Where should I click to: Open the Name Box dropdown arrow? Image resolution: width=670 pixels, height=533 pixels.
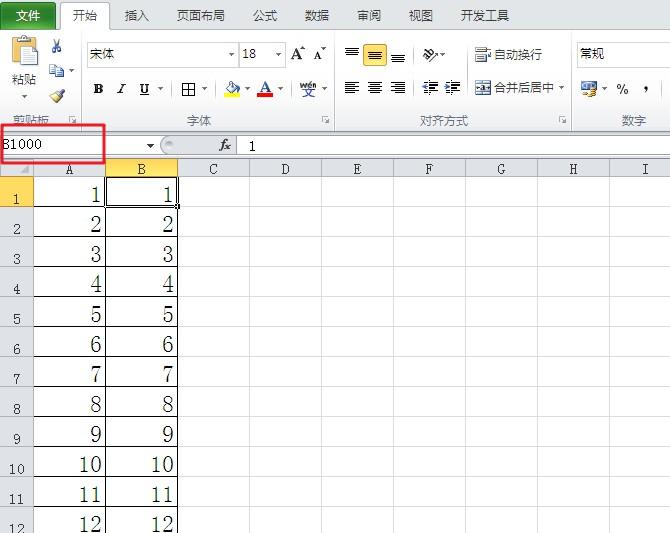[150, 146]
